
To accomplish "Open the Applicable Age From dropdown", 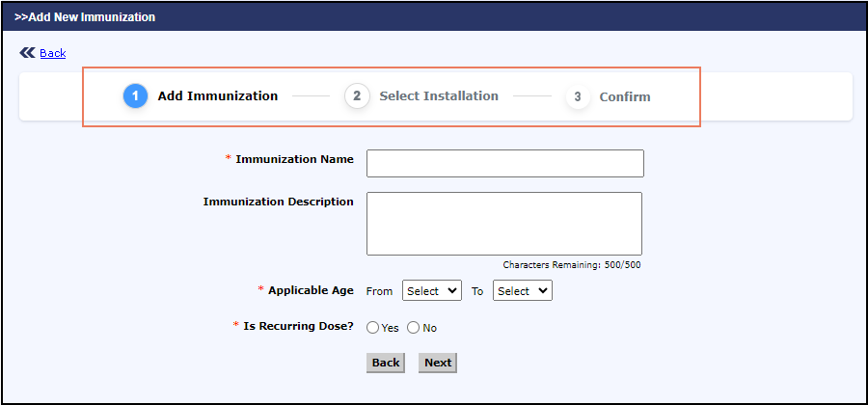I will click(x=431, y=290).
